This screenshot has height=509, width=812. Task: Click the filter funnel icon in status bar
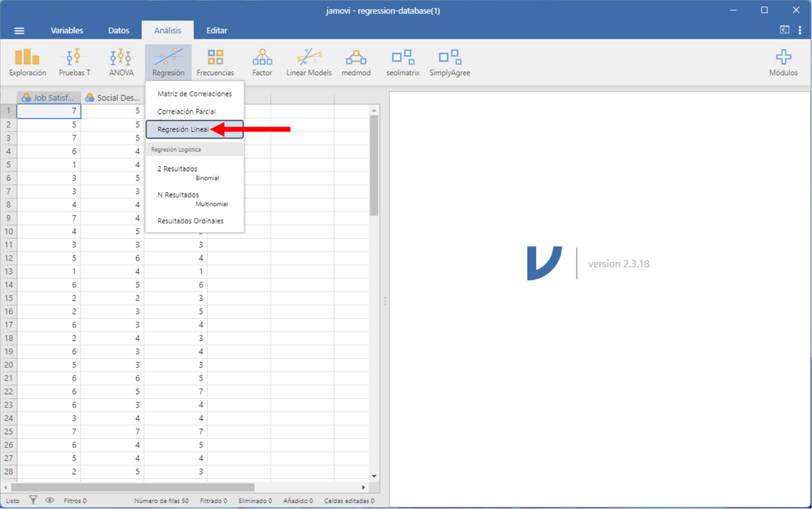point(33,501)
